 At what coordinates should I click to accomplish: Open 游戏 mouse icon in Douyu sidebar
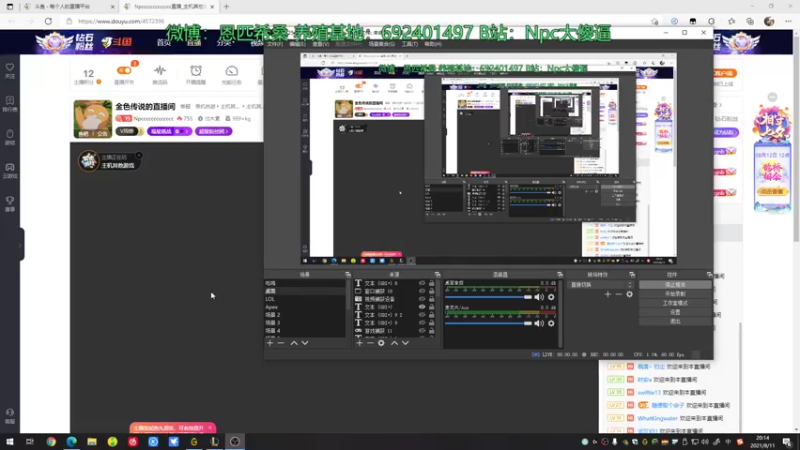point(10,134)
